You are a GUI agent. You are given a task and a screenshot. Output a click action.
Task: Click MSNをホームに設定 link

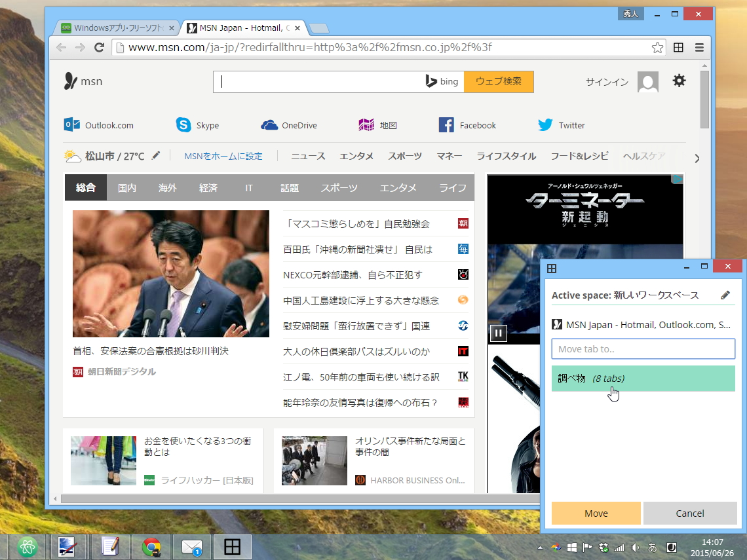pyautogui.click(x=223, y=156)
